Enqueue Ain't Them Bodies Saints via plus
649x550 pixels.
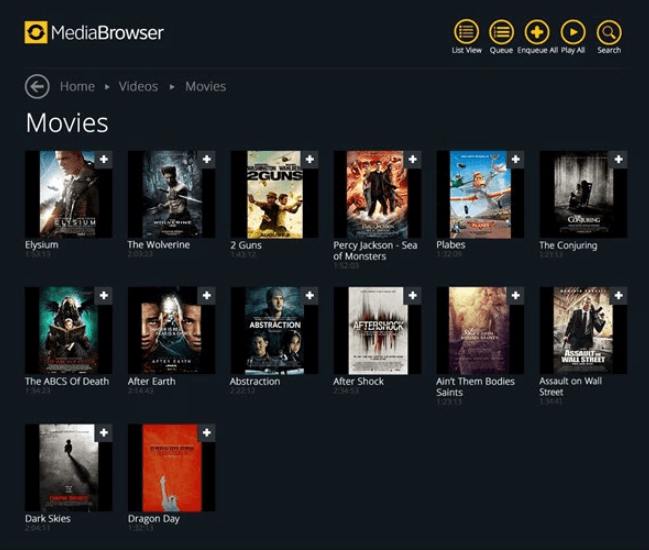(x=515, y=295)
